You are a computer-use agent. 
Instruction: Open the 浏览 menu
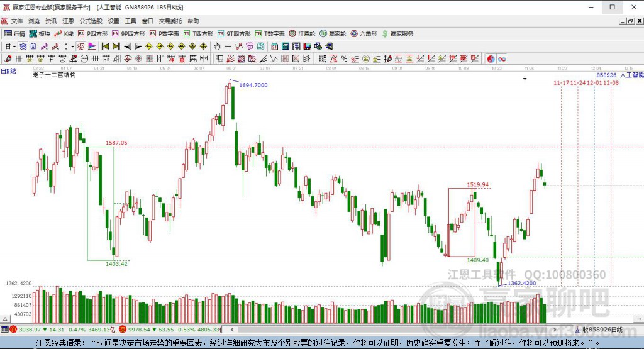[34, 21]
